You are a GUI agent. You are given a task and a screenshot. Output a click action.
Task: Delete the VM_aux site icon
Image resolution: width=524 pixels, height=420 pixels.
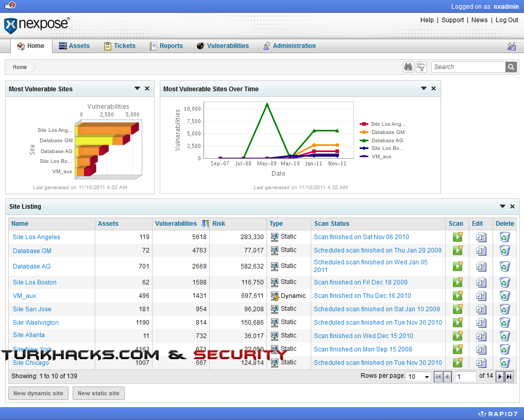[x=504, y=296]
